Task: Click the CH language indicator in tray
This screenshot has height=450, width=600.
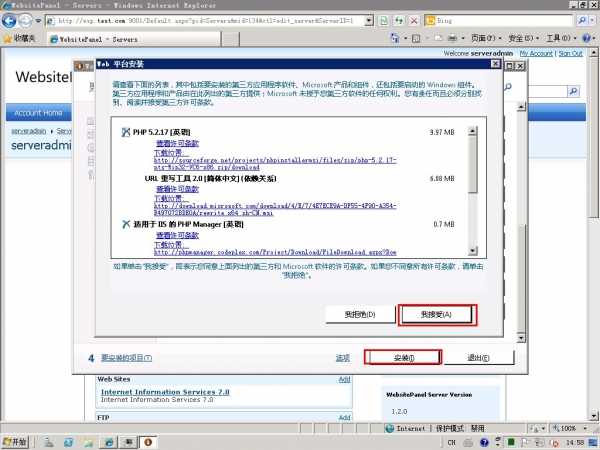Action: (x=452, y=443)
